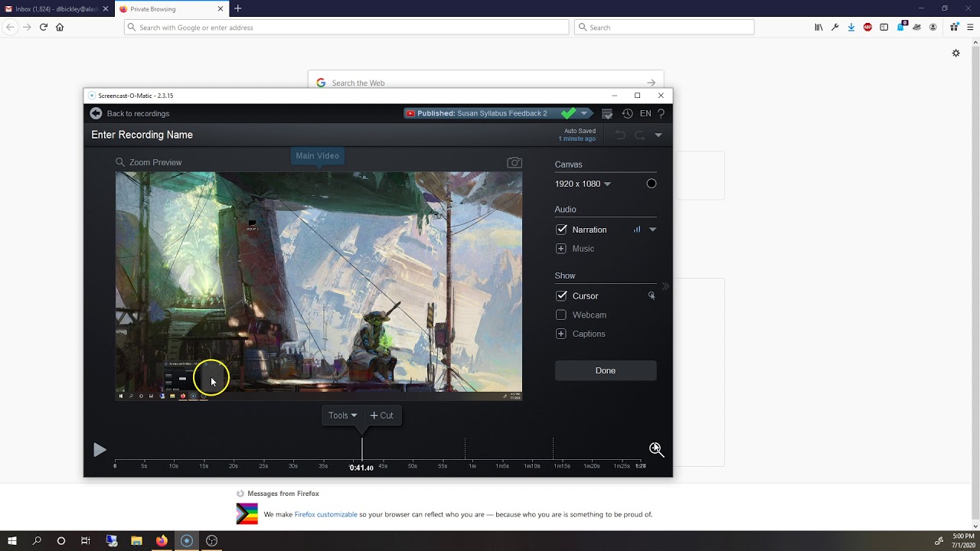Open the upload queue checklist icon
980x551 pixels.
click(607, 113)
